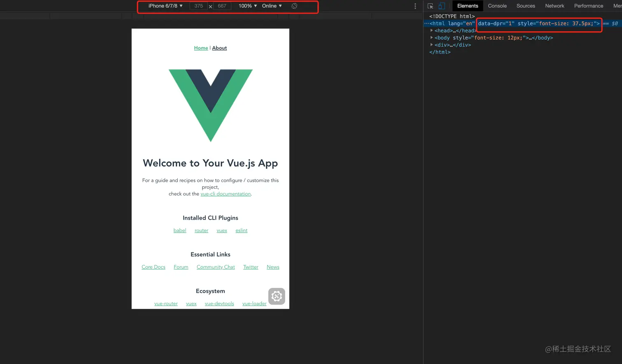622x364 pixels.
Task: Open the Community Chat link
Action: (216, 267)
